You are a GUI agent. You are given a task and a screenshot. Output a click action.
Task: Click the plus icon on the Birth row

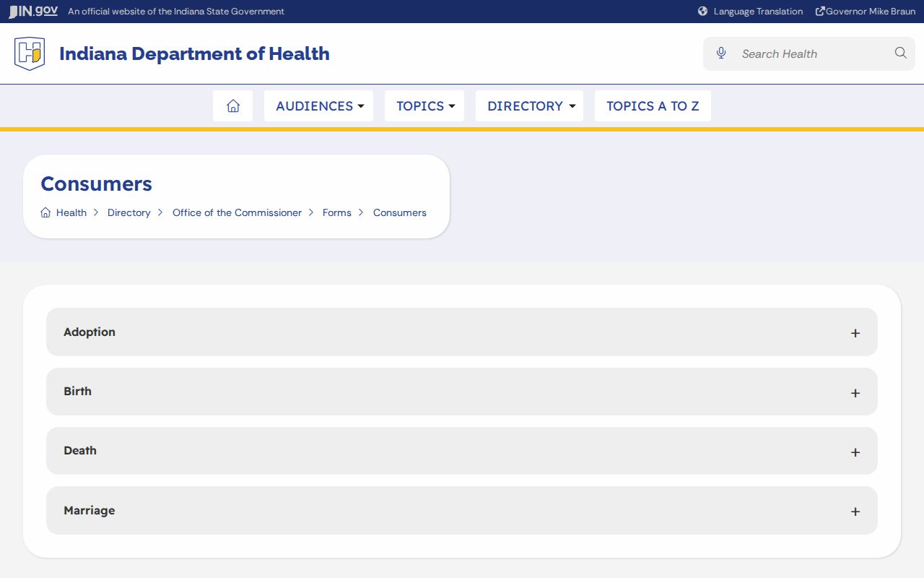coord(855,393)
